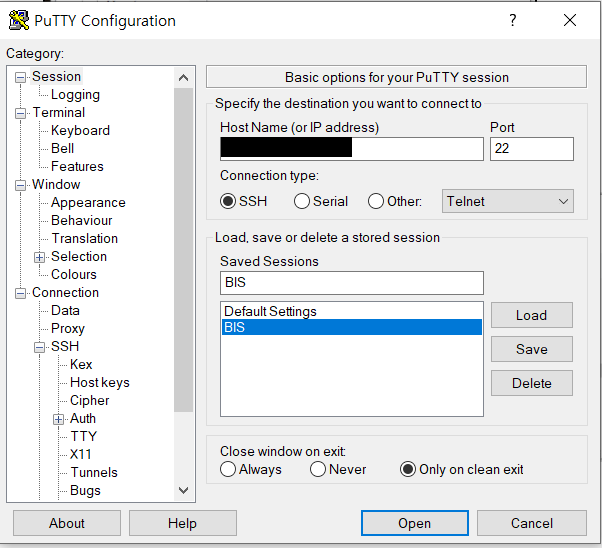The width and height of the screenshot is (602, 548).
Task: Click the Port input field
Action: pos(532,149)
